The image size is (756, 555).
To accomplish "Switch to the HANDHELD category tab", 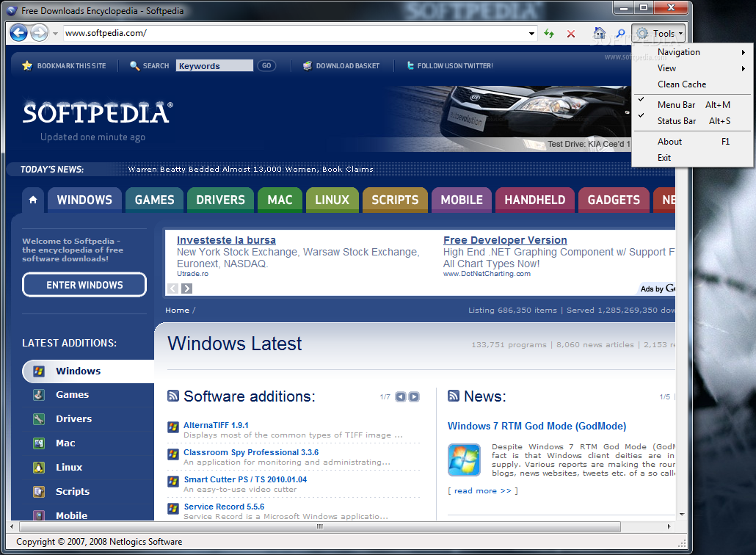I will point(534,200).
